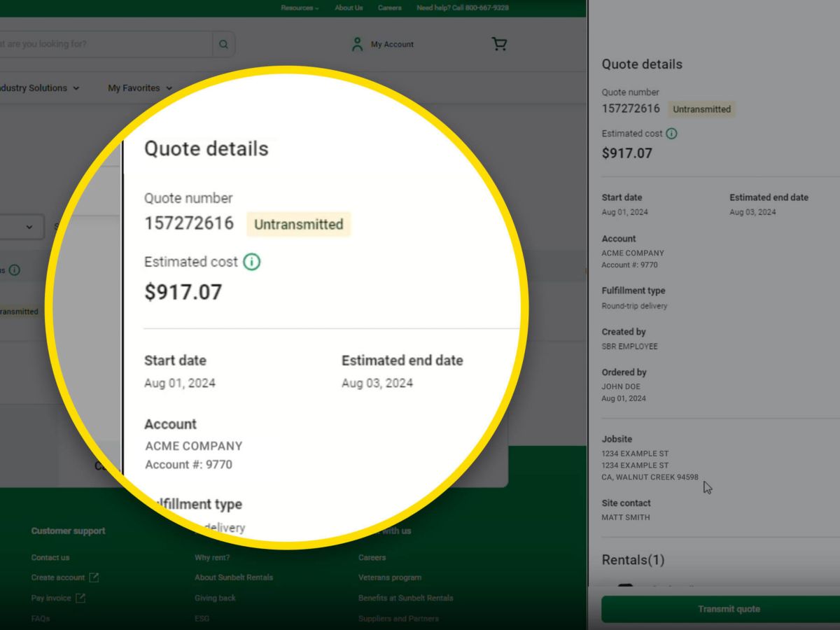The image size is (840, 630).
Task: Click the Site contact label
Action: pos(626,503)
